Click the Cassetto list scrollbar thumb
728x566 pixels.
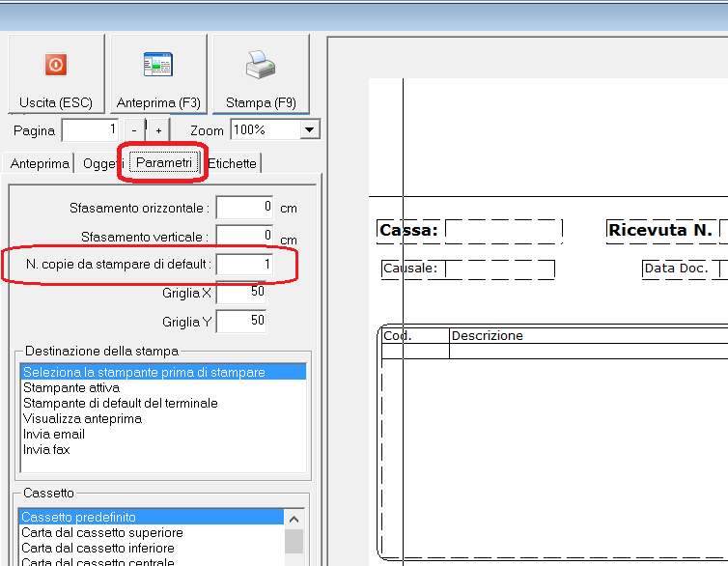[294, 542]
